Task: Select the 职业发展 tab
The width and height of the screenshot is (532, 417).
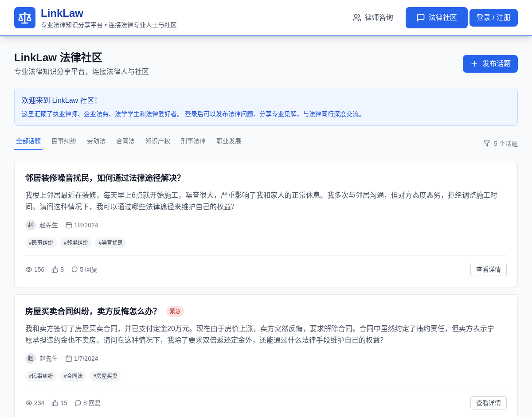Action: pos(229,141)
